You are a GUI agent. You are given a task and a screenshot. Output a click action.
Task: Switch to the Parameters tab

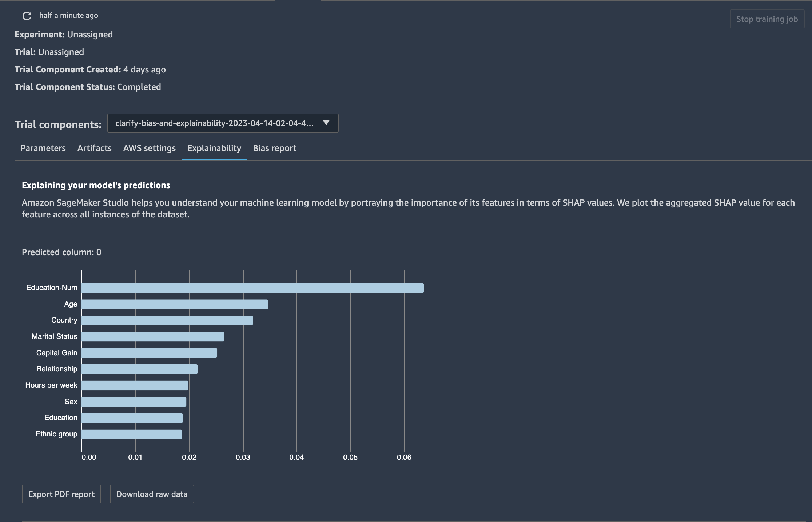(43, 148)
